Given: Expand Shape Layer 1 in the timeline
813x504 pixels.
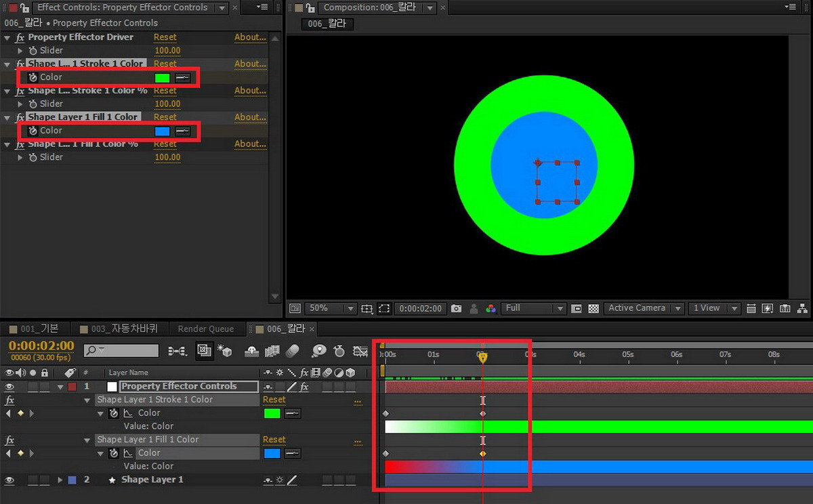Looking at the screenshot, I should [60, 480].
